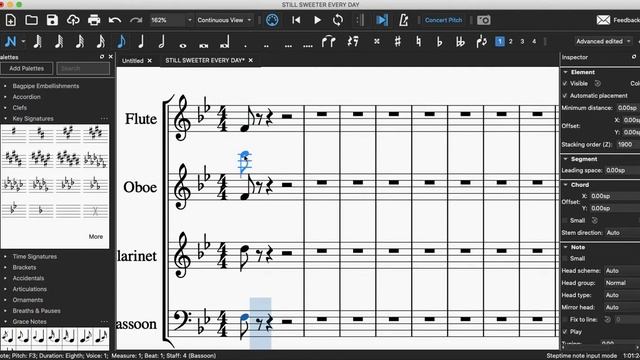Open Stem direction Auto dropdown
Viewport: 640px width, 360px height.
(x=622, y=233)
